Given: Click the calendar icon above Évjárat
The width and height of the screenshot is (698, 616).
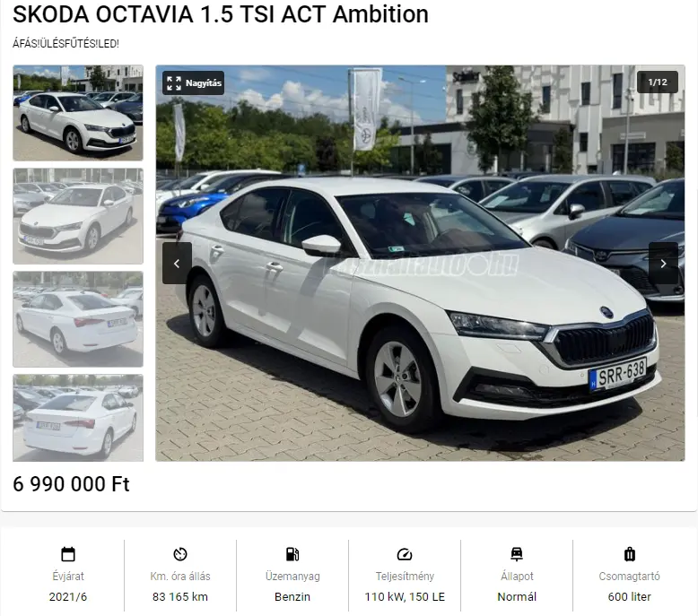Looking at the screenshot, I should click(x=68, y=554).
